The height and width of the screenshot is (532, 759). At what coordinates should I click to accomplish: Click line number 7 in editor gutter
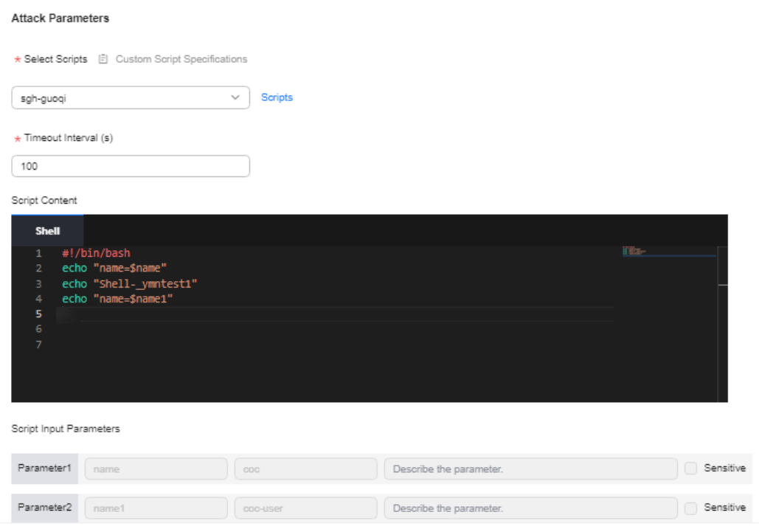pos(39,345)
